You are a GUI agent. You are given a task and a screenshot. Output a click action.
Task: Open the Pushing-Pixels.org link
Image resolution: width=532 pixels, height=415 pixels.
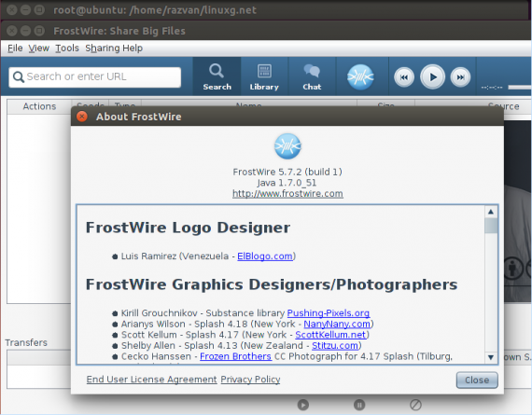(x=329, y=313)
